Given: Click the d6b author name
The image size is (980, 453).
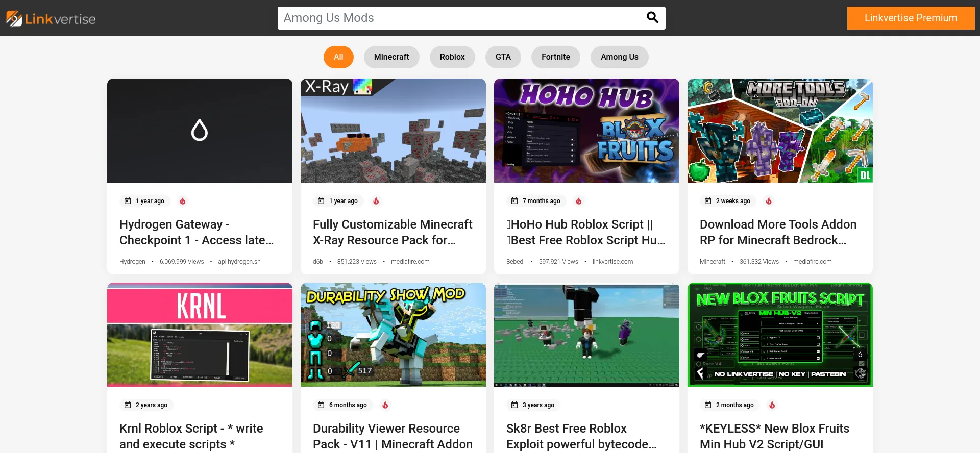Looking at the screenshot, I should point(318,262).
